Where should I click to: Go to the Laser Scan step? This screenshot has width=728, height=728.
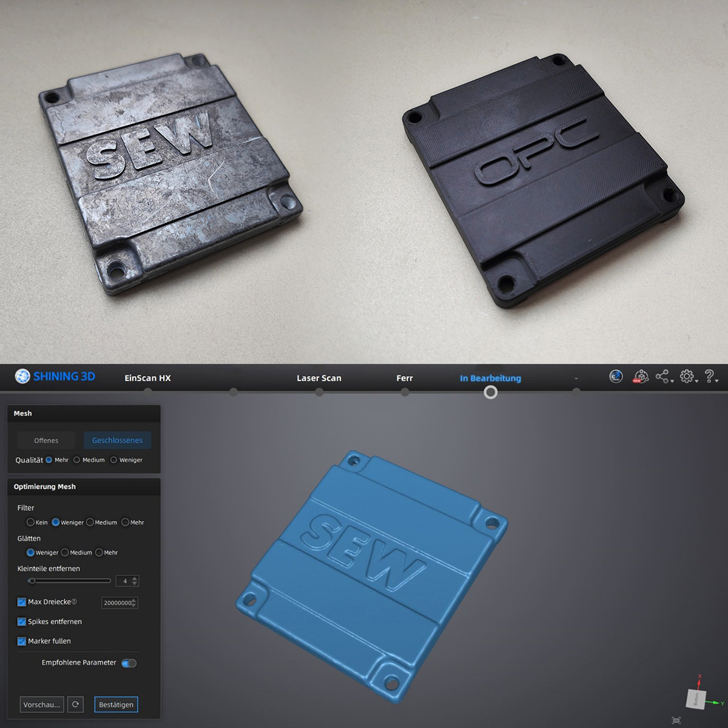tap(318, 378)
